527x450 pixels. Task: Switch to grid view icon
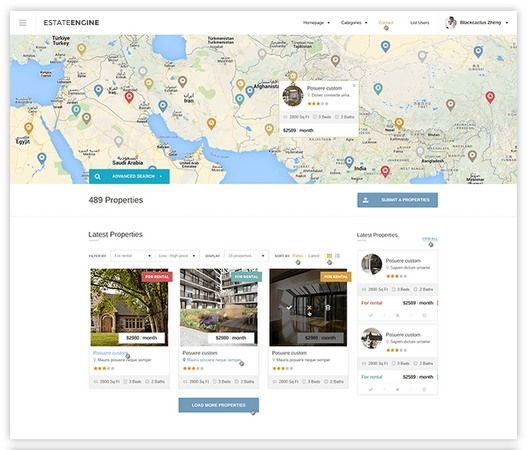[x=329, y=256]
